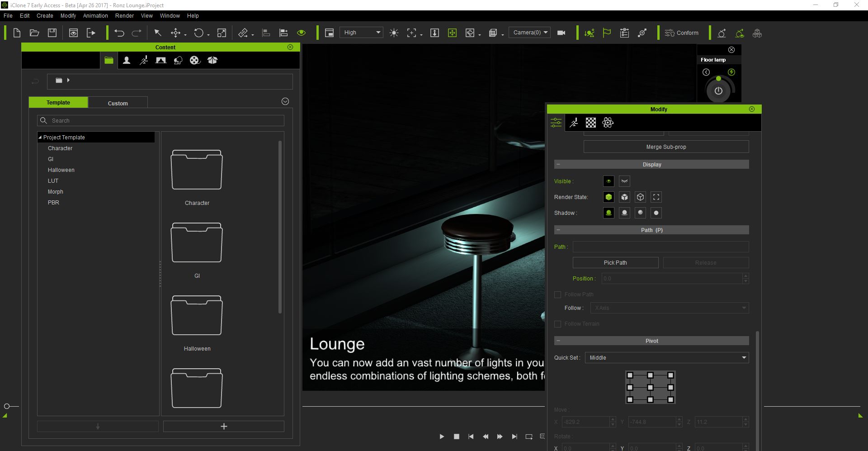Click the video camera record icon
Viewport: 868px width, 451px height.
[x=561, y=33]
